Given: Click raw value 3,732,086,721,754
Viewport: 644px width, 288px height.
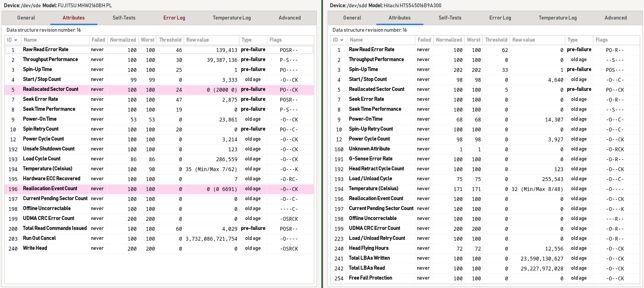Looking at the screenshot, I should click(x=211, y=239).
